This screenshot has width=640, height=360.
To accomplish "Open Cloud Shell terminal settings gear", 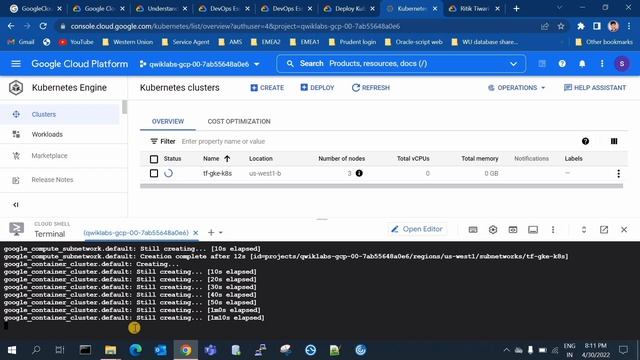I will tap(493, 230).
